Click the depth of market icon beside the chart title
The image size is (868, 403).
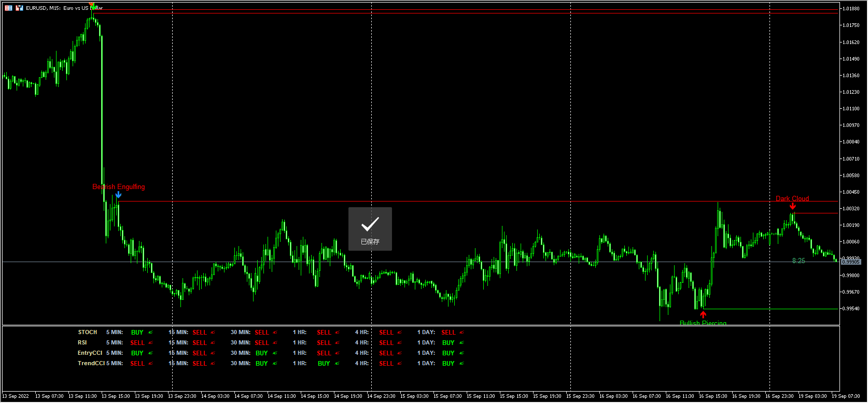[19, 8]
